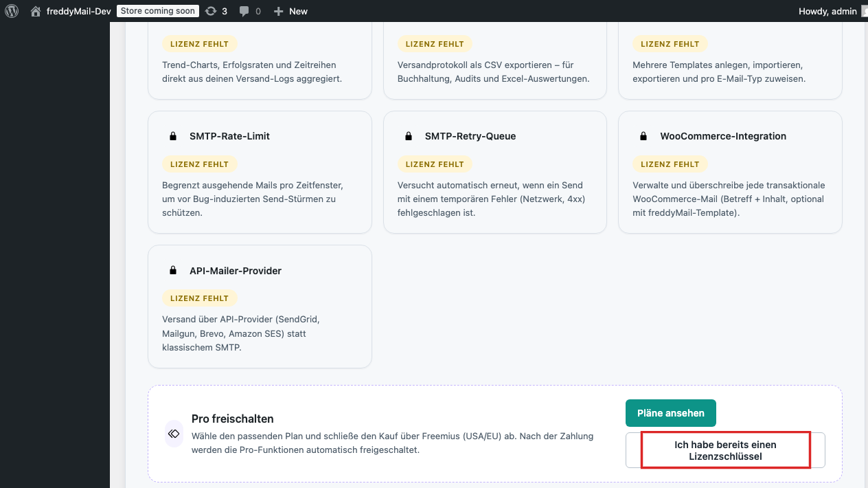Click Lizenz fehlt badge under SMTP-Retry-Queue

[x=435, y=164]
